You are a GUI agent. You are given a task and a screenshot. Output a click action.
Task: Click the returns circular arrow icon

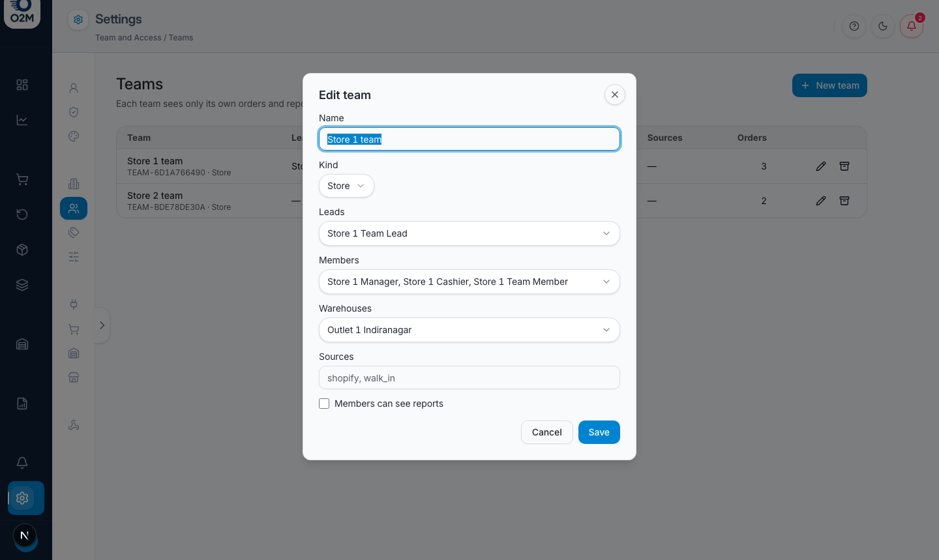[22, 214]
